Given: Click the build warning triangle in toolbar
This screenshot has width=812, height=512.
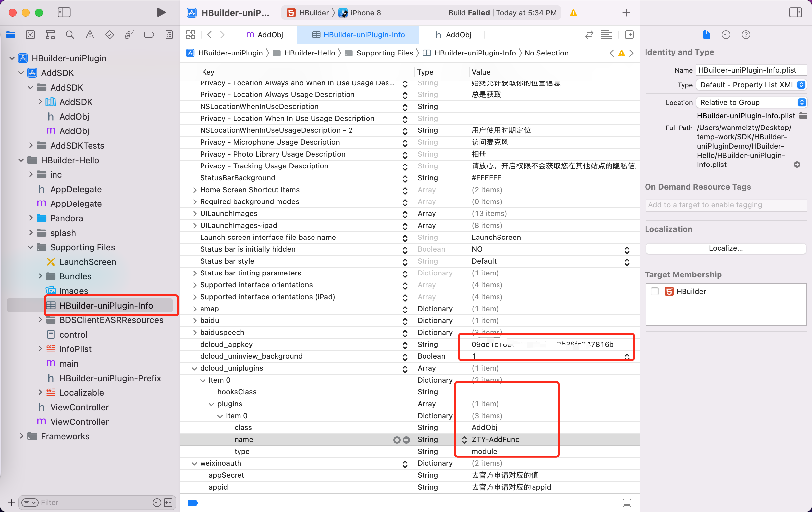Looking at the screenshot, I should [573, 13].
